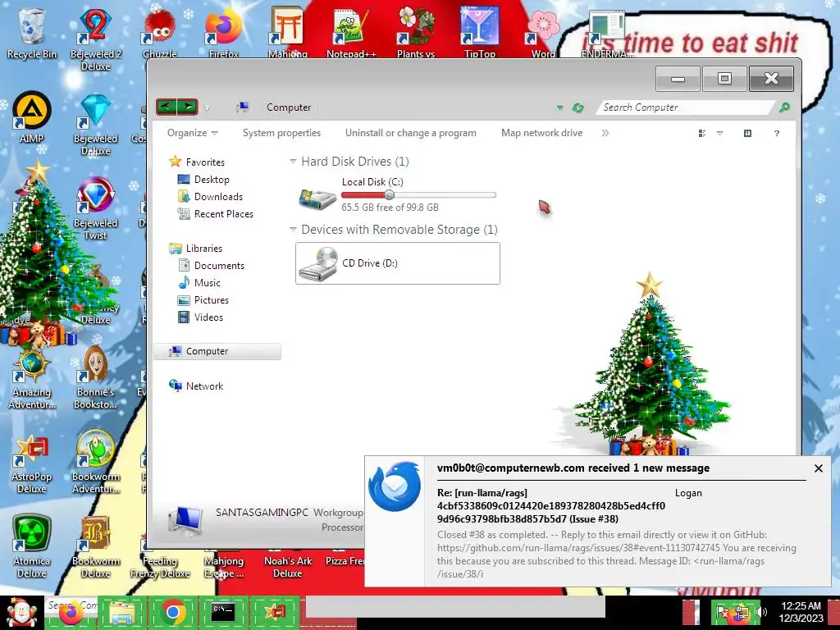
Task: Click the Local Disk capacity bar
Action: pyautogui.click(x=418, y=195)
